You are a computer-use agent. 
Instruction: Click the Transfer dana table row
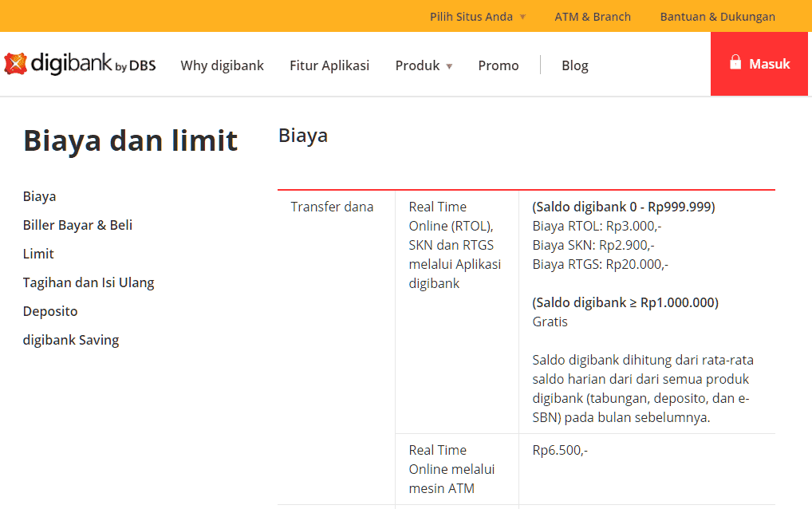[x=332, y=206]
